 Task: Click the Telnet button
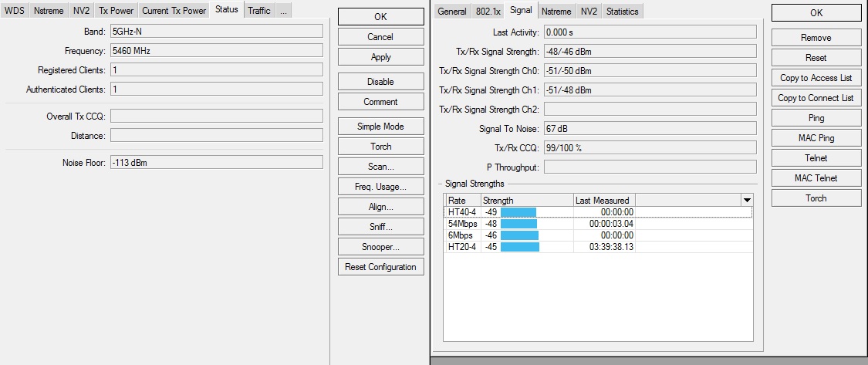[816, 158]
